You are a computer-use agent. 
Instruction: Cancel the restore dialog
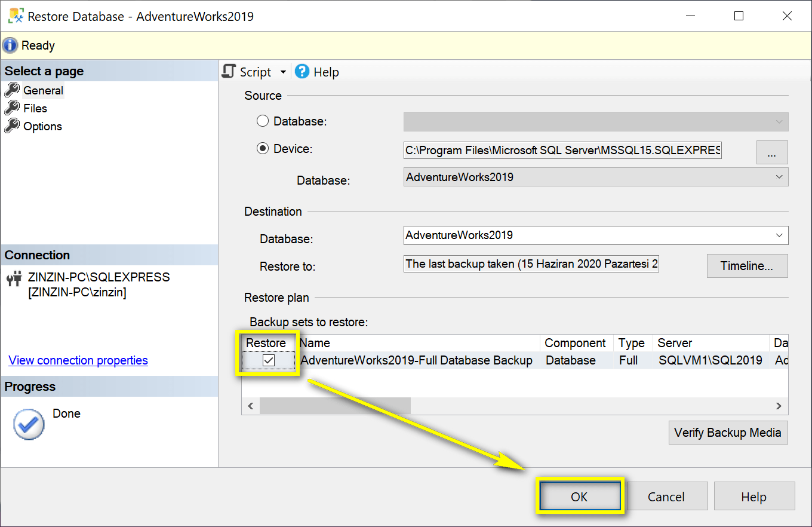(666, 497)
